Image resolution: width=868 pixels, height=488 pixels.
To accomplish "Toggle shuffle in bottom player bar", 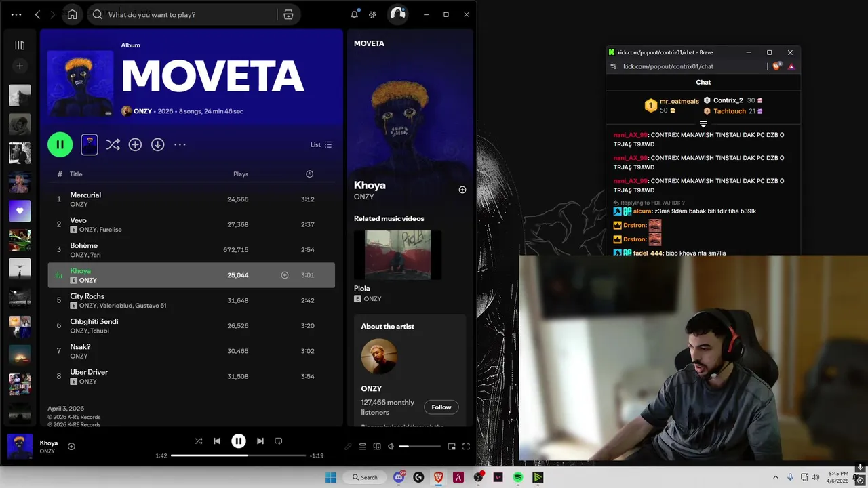I will [199, 441].
